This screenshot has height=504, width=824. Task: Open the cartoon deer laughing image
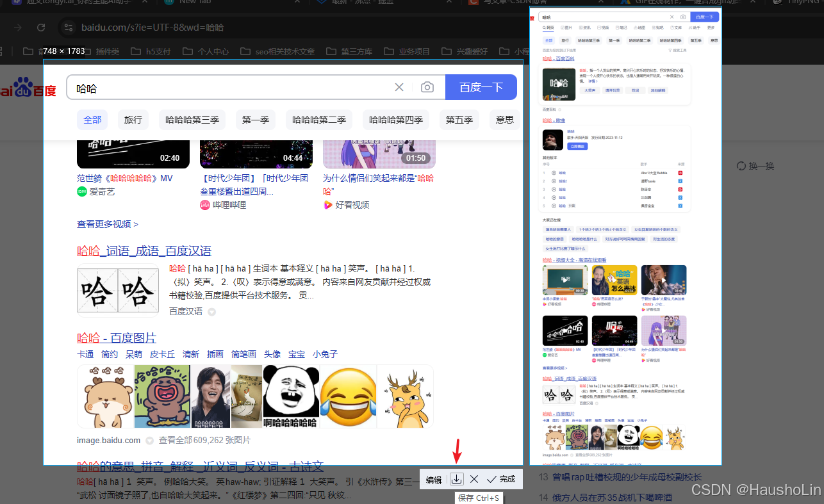pos(405,396)
